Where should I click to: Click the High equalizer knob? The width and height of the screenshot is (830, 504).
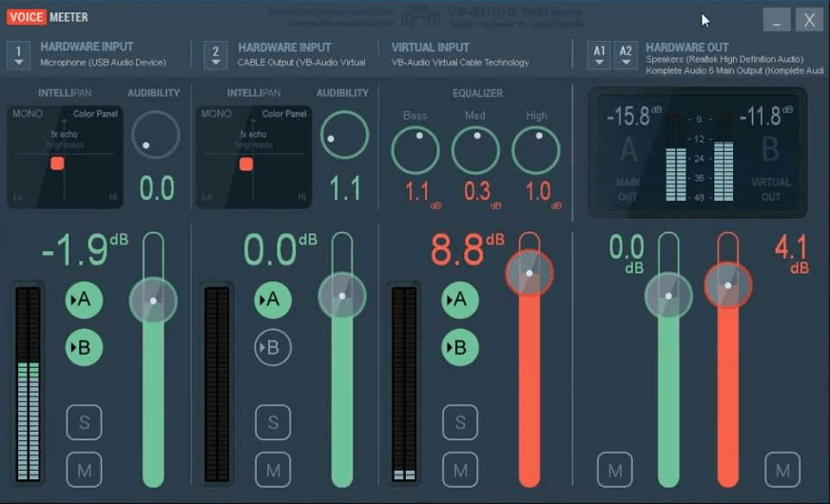pos(535,150)
